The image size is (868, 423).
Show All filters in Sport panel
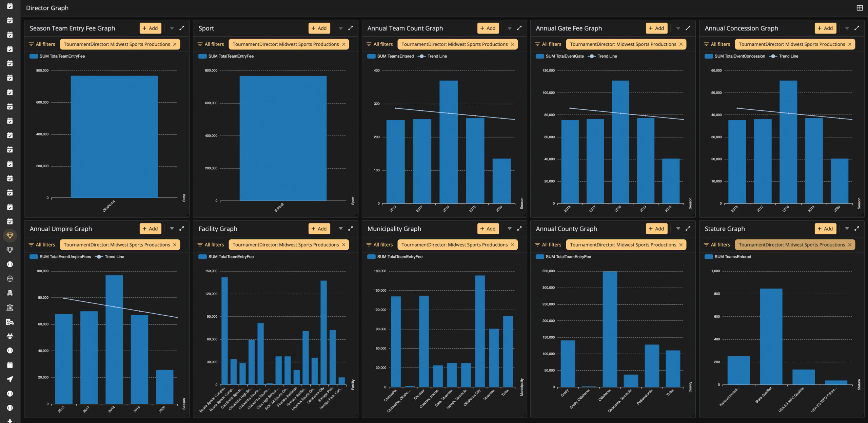tap(211, 44)
